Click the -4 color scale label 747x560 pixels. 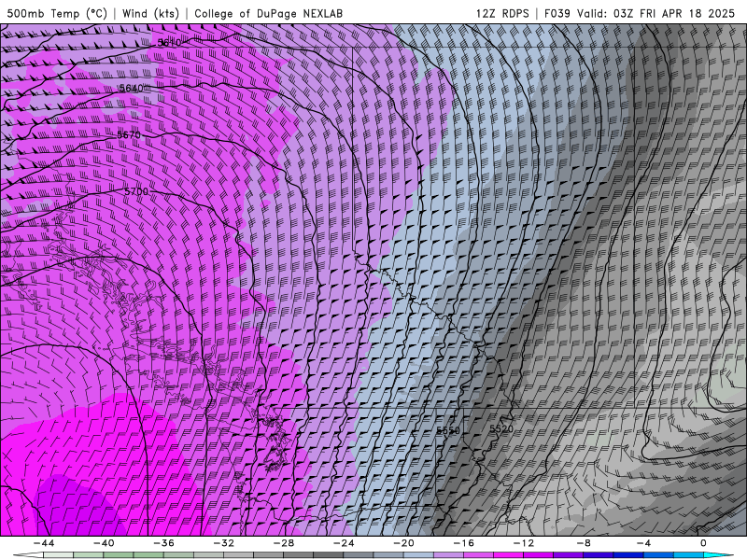643,543
